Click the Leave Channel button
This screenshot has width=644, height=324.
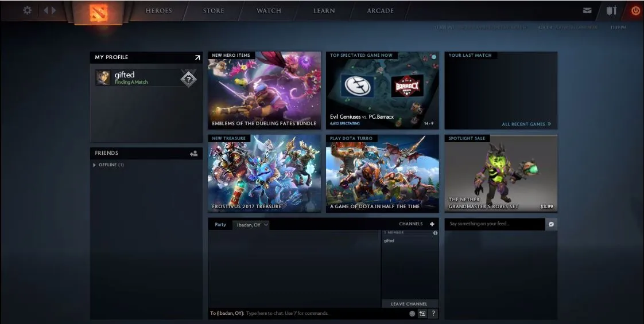click(x=409, y=304)
